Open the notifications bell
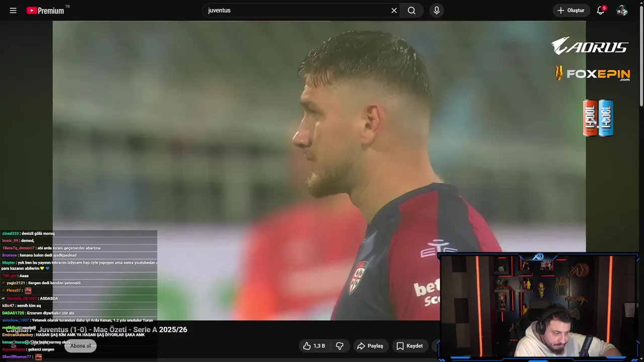 (600, 11)
